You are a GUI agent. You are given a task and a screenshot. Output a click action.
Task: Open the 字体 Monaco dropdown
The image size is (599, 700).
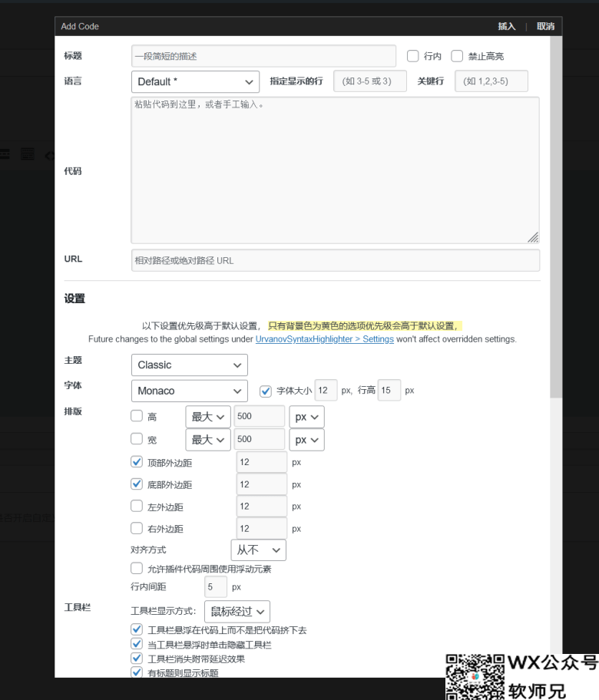coord(190,391)
